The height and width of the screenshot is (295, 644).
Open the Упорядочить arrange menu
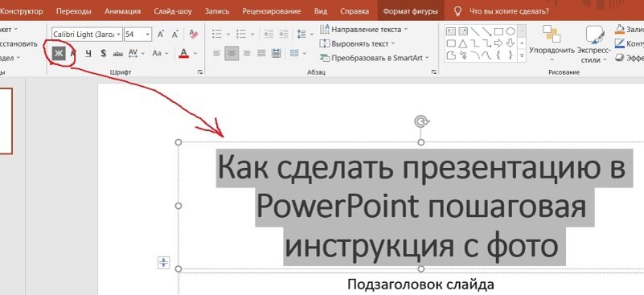[552, 44]
